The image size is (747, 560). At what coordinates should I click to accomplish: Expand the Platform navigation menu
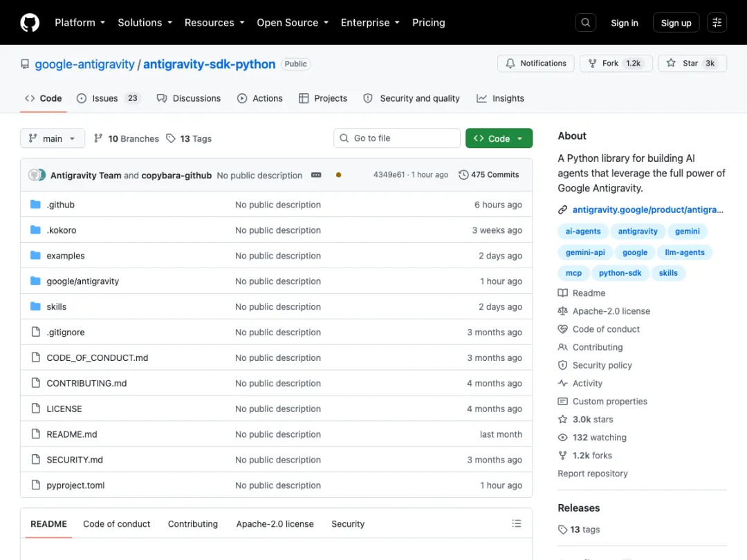coord(80,22)
